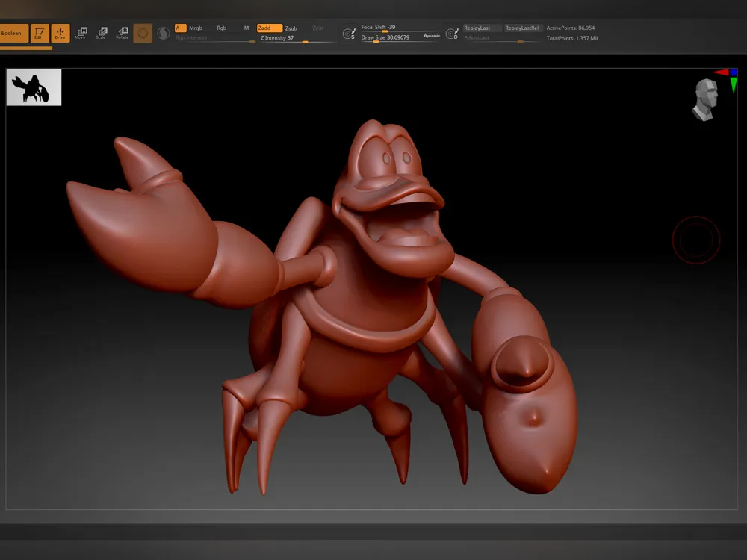Toggle the orange A button
747x560 pixels.
[180, 28]
